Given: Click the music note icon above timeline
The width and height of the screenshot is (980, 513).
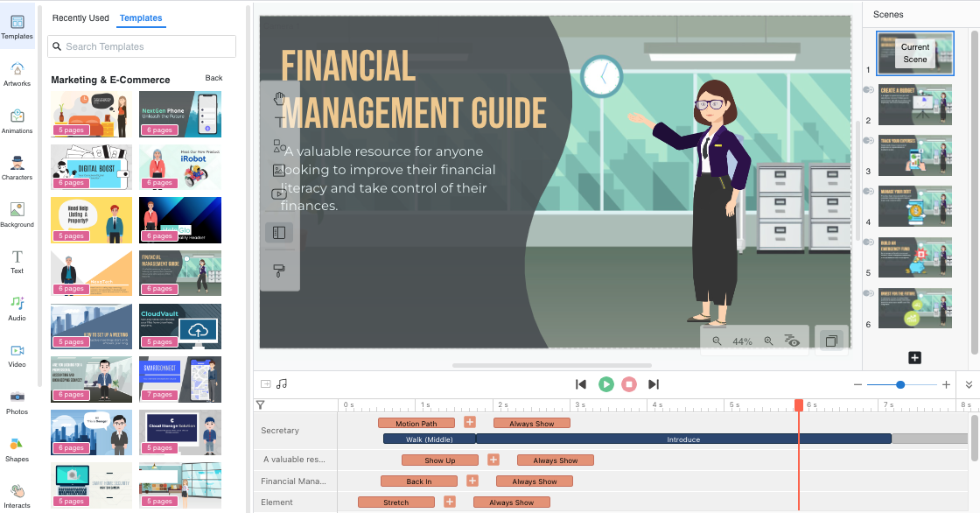Looking at the screenshot, I should [x=282, y=383].
